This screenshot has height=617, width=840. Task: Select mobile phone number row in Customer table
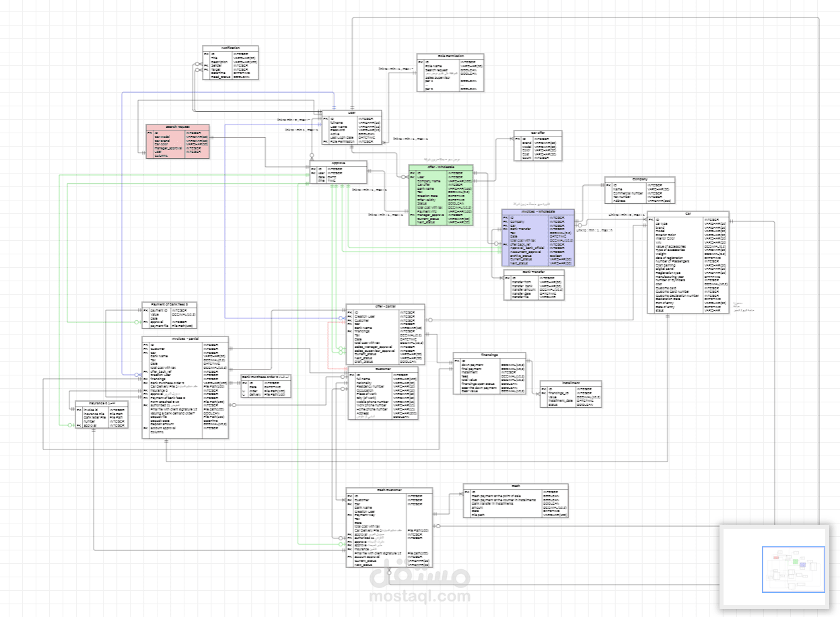382,402
